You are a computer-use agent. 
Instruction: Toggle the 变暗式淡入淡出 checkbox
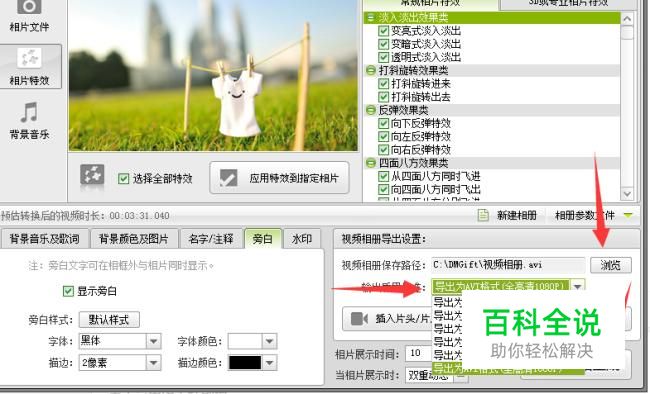(383, 44)
